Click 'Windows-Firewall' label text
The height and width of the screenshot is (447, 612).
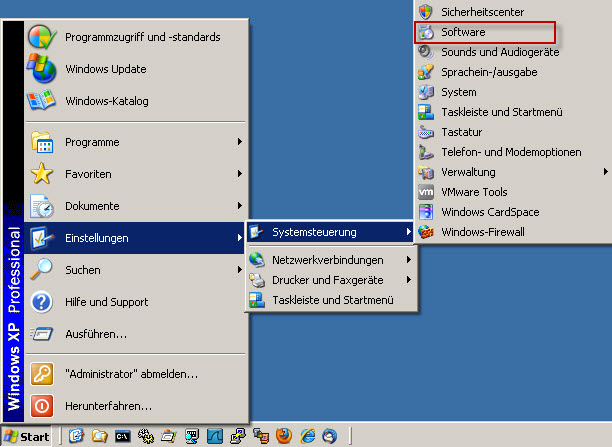483,232
